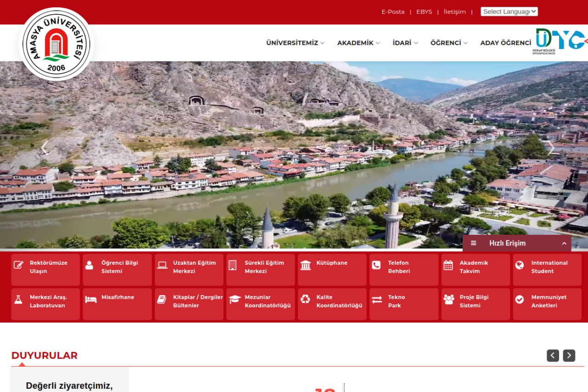
Task: Expand the ÜNİVERSİTEMİZ menu
Action: [295, 43]
